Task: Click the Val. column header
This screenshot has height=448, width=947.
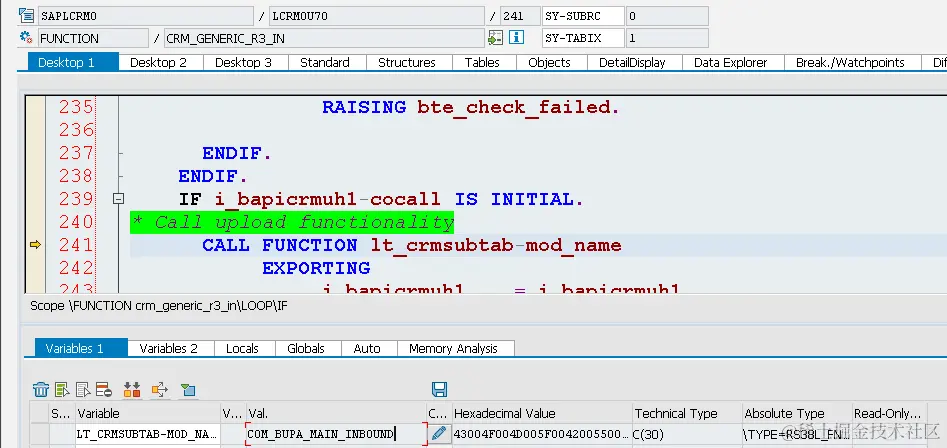Action: click(336, 414)
